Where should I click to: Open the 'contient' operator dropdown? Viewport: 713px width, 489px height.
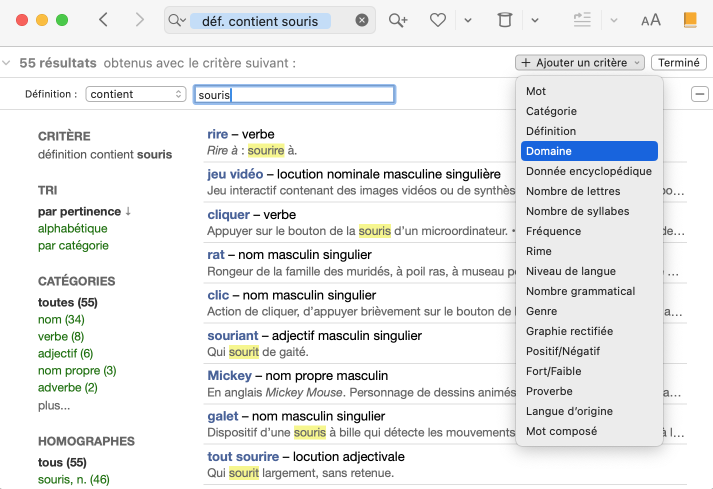pos(136,94)
